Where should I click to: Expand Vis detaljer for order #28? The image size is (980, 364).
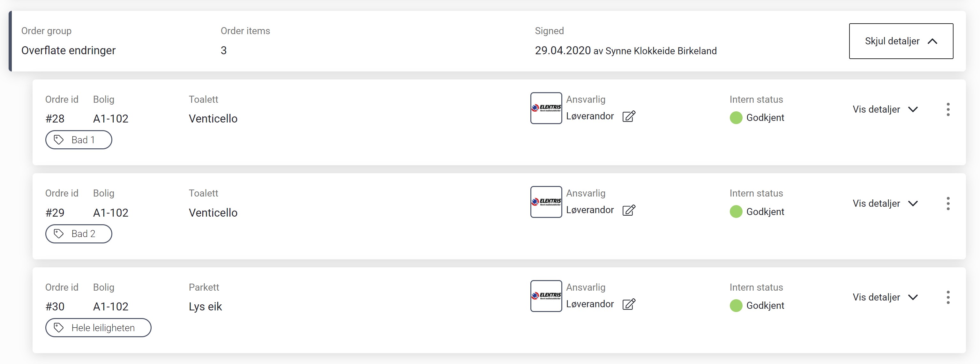tap(885, 109)
